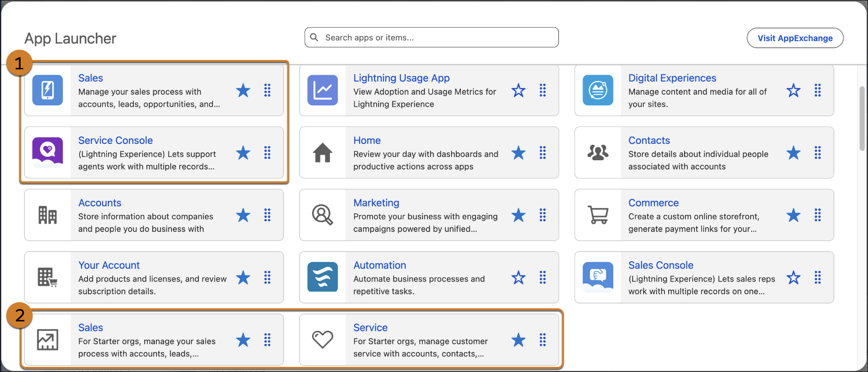Open the Service Console link
This screenshot has width=868, height=372.
pyautogui.click(x=116, y=140)
